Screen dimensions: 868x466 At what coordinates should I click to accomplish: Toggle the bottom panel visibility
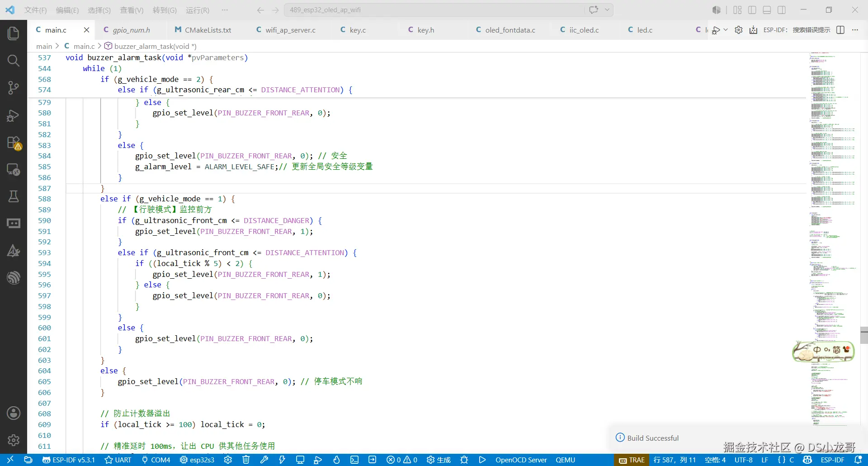(767, 10)
